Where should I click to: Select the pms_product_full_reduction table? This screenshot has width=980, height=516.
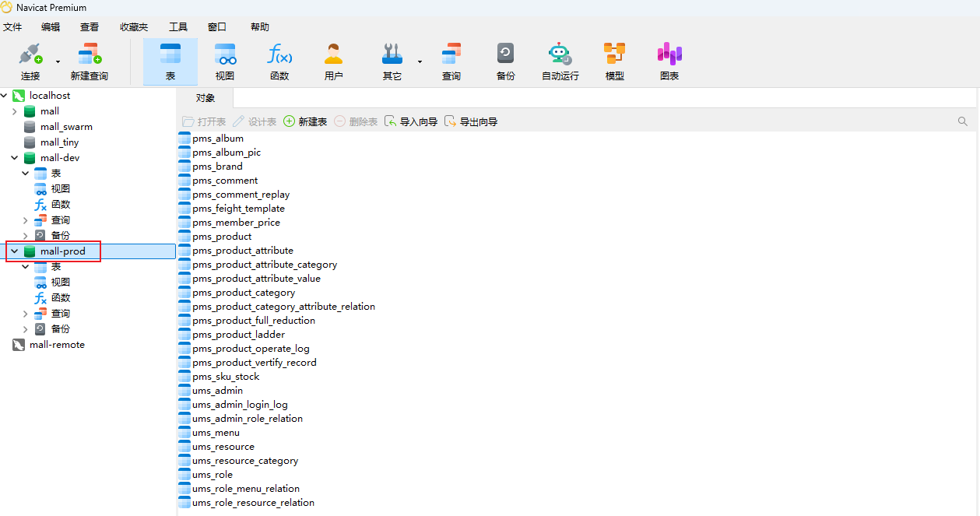254,321
